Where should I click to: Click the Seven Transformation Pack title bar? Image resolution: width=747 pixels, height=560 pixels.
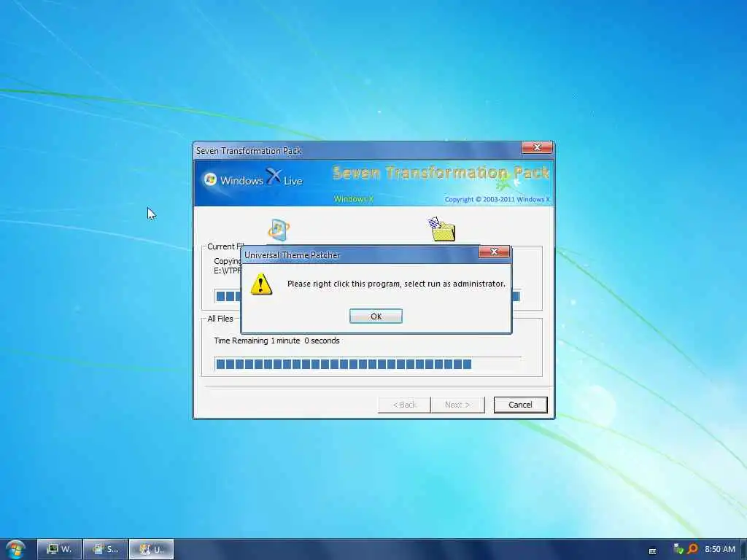357,150
